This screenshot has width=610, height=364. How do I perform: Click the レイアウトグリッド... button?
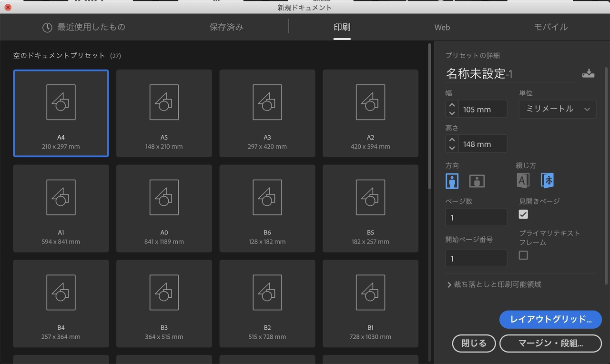coord(550,320)
